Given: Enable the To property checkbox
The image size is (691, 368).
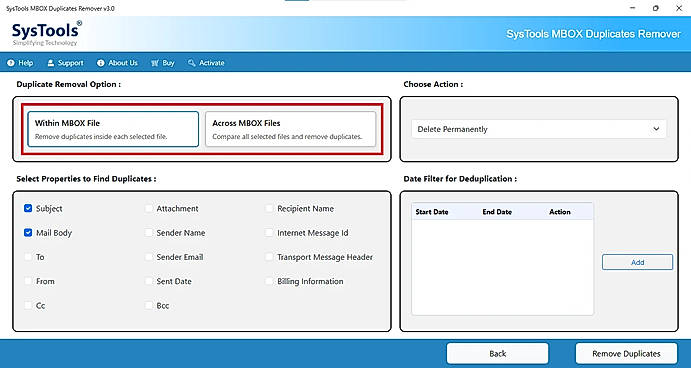Looking at the screenshot, I should coord(28,257).
